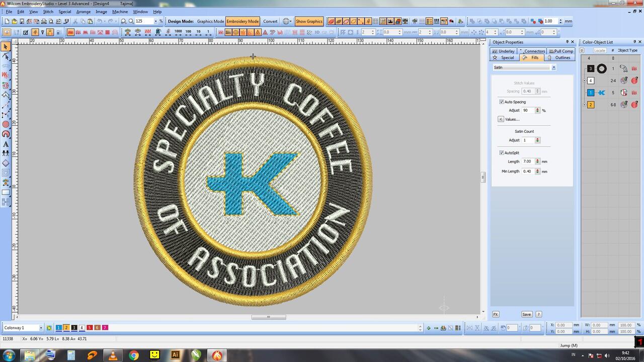Select color 3 black swatch in Color-Object List

point(591,69)
